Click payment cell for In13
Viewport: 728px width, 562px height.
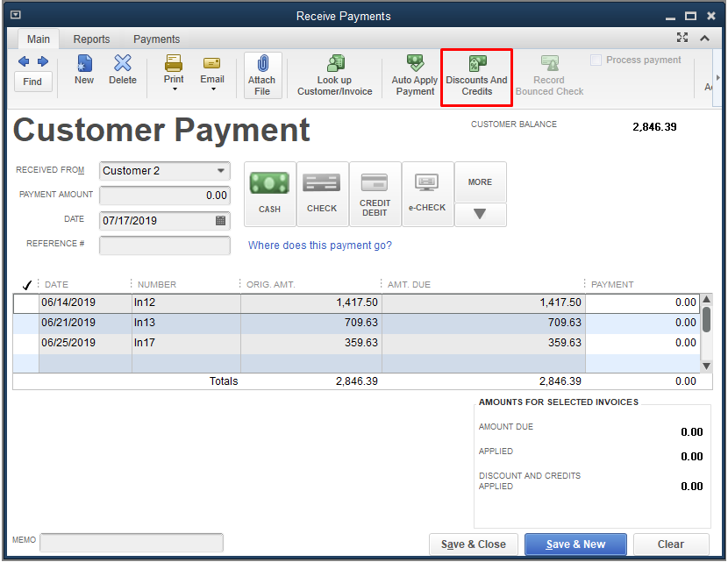point(643,323)
